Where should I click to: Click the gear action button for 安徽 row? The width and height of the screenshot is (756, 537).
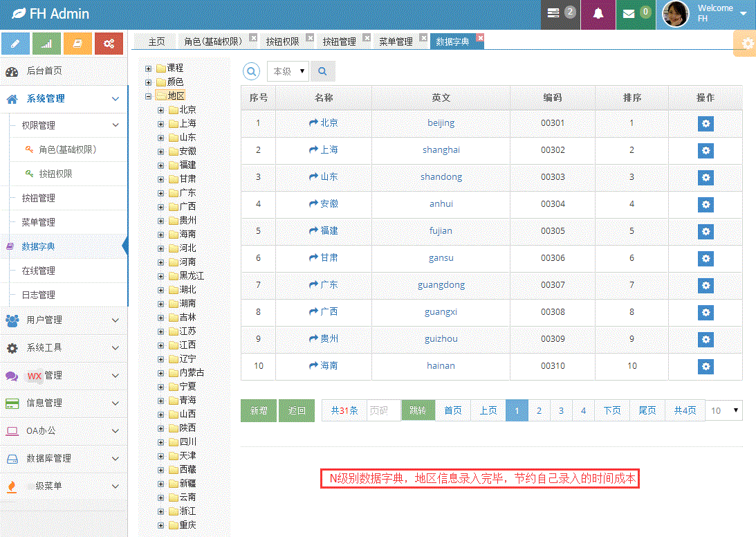[x=706, y=205]
